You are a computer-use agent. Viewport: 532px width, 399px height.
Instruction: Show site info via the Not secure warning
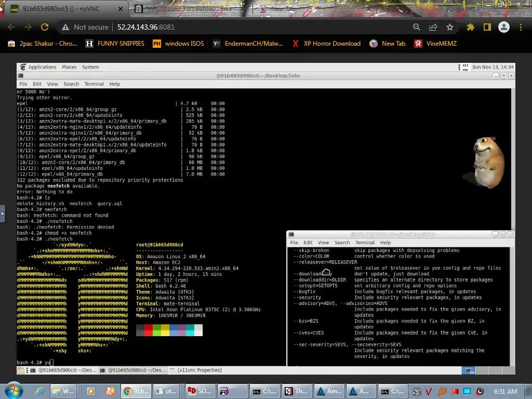(x=85, y=27)
